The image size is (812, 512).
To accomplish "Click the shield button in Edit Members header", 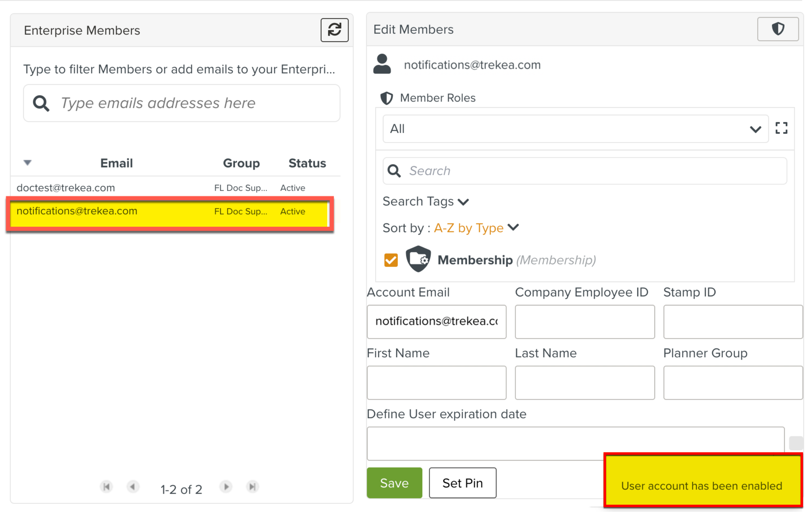I will [x=778, y=29].
